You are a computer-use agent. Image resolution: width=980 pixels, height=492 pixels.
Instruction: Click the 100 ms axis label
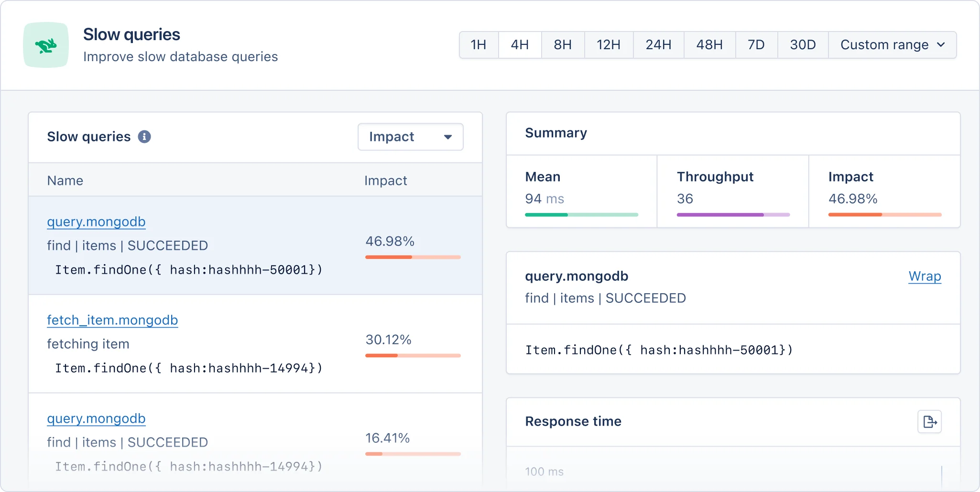click(x=544, y=471)
